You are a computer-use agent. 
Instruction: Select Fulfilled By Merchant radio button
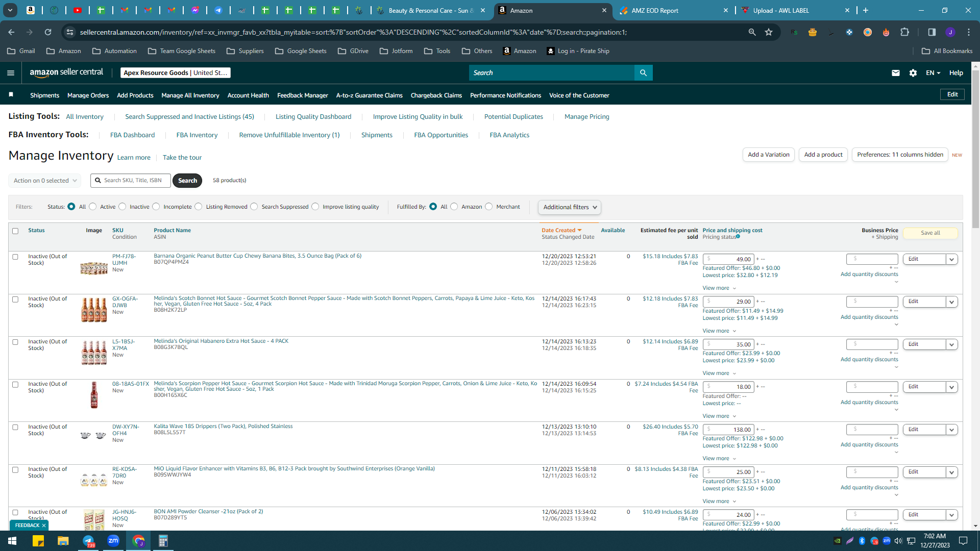(489, 207)
